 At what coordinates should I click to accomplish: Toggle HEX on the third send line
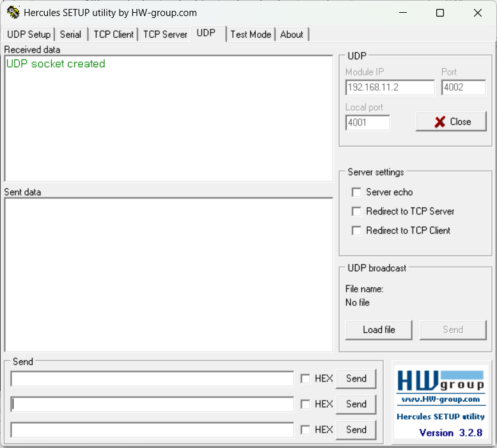pyautogui.click(x=306, y=430)
